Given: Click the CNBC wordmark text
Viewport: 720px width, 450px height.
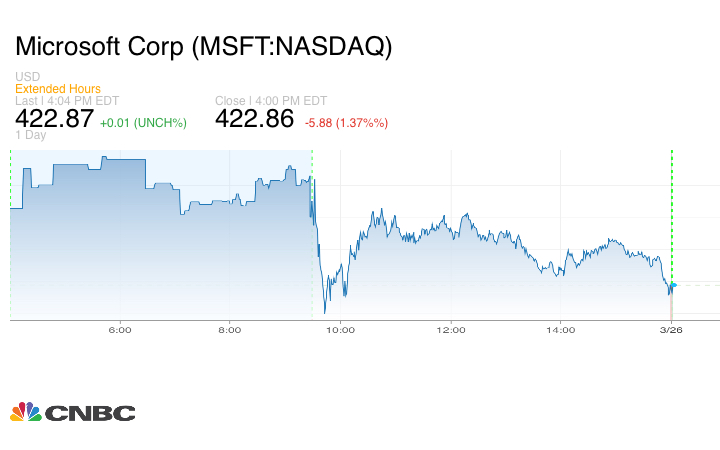Looking at the screenshot, I should tap(88, 413).
